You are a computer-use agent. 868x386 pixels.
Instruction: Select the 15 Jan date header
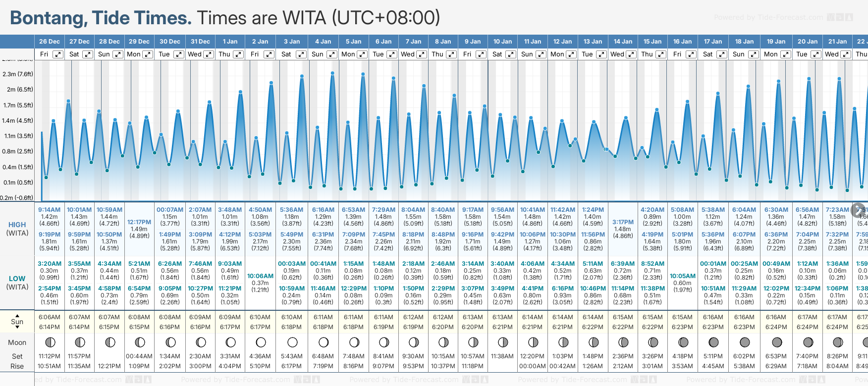(652, 42)
